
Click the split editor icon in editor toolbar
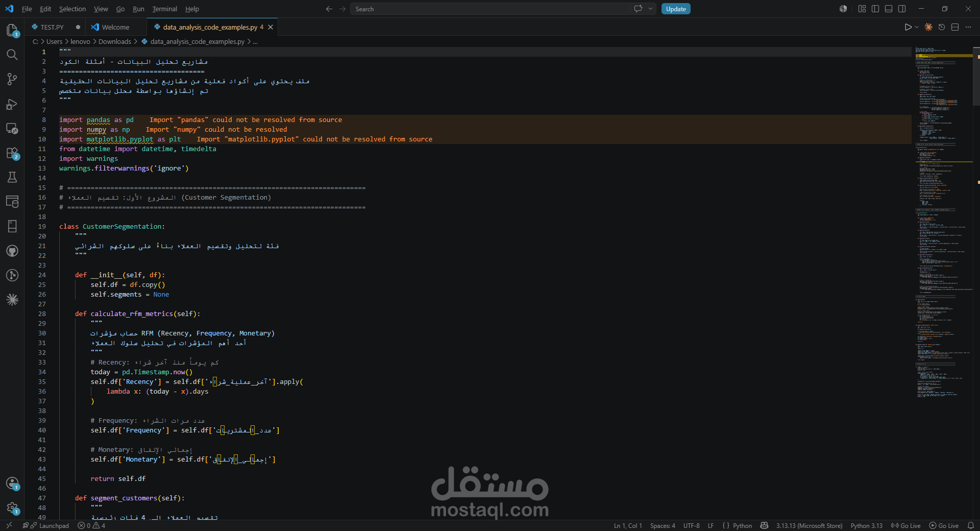955,27
